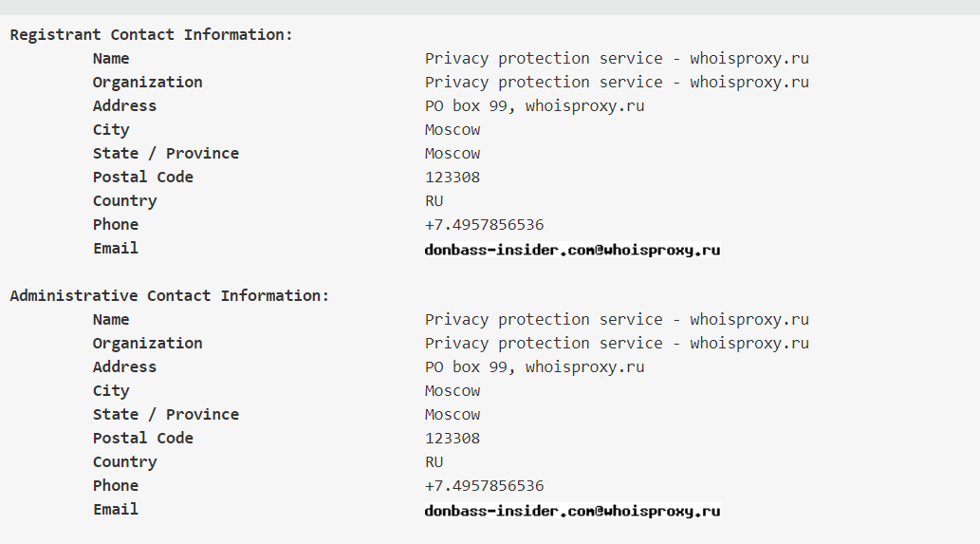Screen dimensions: 980x544
Task: Click the registrant City value Moscow
Action: (x=453, y=130)
